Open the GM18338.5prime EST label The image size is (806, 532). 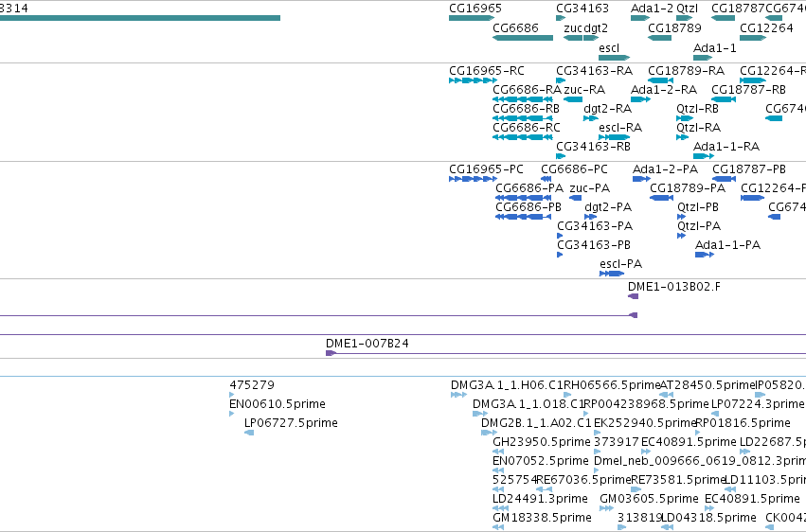(x=543, y=518)
